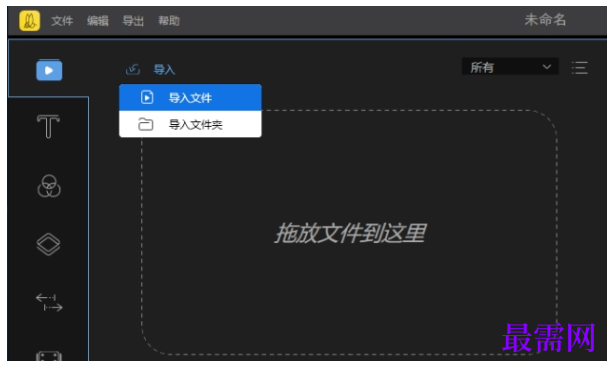The image size is (614, 369).
Task: Toggle the list view icon
Action: 580,68
